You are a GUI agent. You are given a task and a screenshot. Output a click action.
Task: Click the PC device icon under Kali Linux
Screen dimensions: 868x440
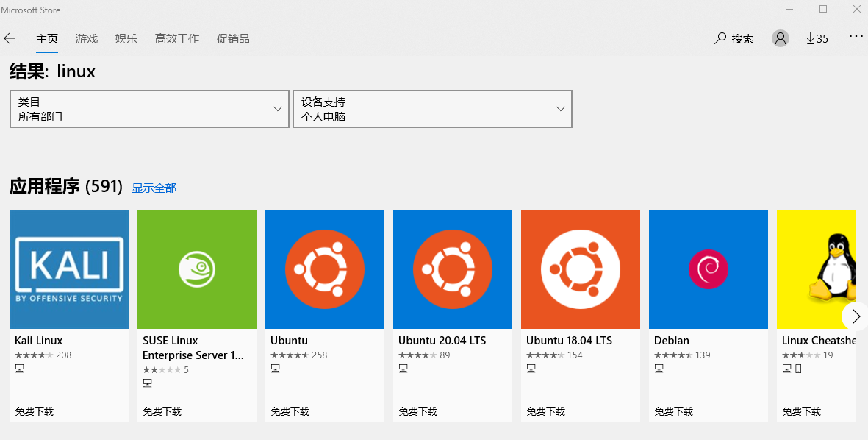tap(19, 369)
